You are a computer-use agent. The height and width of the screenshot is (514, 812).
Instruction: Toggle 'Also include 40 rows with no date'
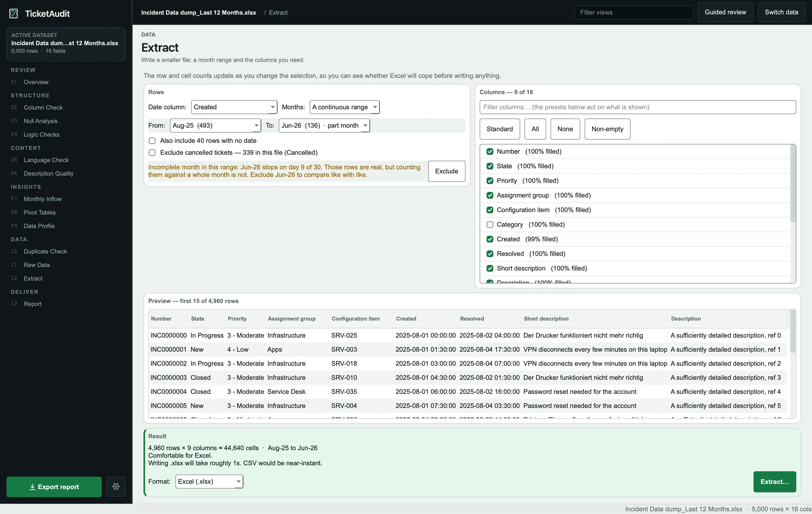152,141
